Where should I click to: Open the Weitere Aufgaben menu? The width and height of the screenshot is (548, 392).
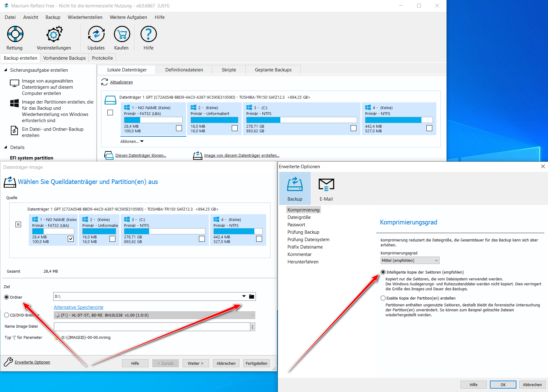pyautogui.click(x=128, y=17)
